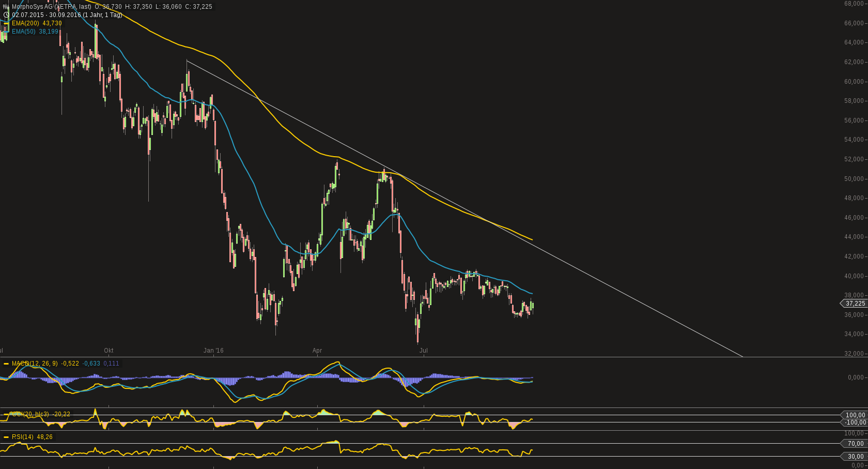Click the line icon preceding CCI(20, hlc3)
868x469 pixels.
(x=6, y=414)
